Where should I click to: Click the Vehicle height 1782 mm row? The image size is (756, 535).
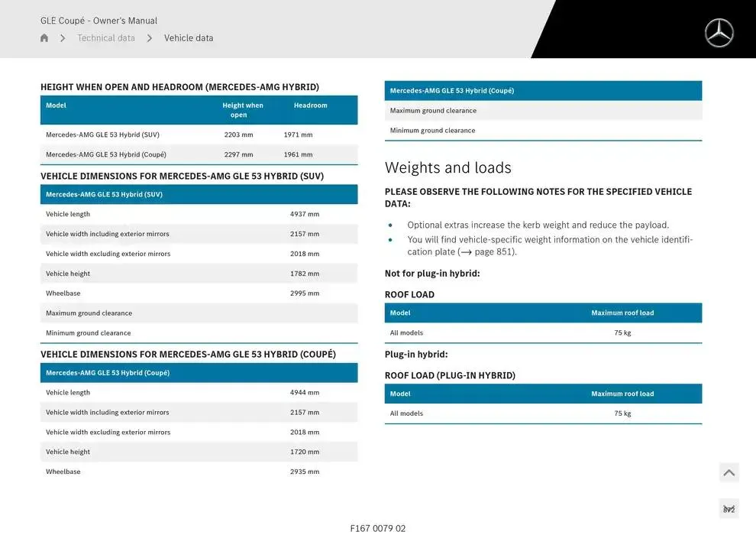[199, 274]
